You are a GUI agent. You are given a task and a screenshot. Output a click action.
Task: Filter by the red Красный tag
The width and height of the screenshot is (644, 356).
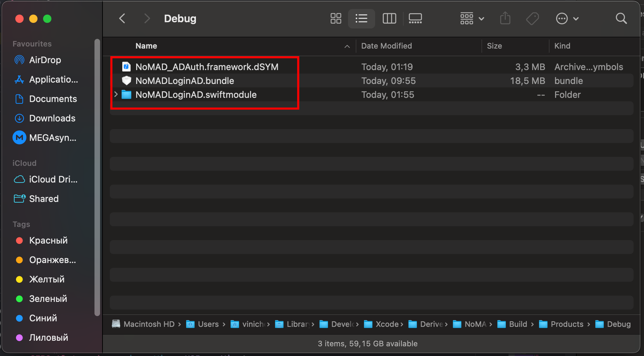[x=48, y=240]
